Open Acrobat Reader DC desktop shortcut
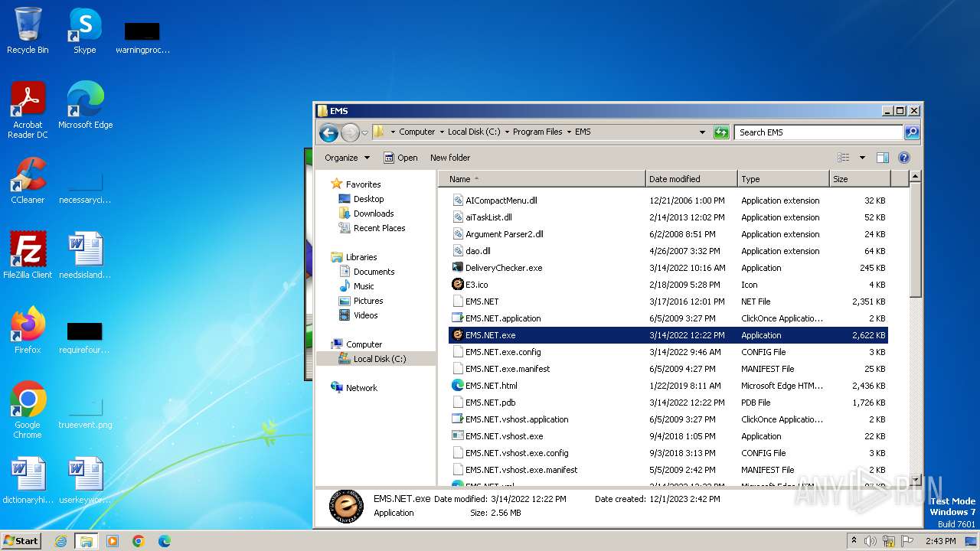 28,110
